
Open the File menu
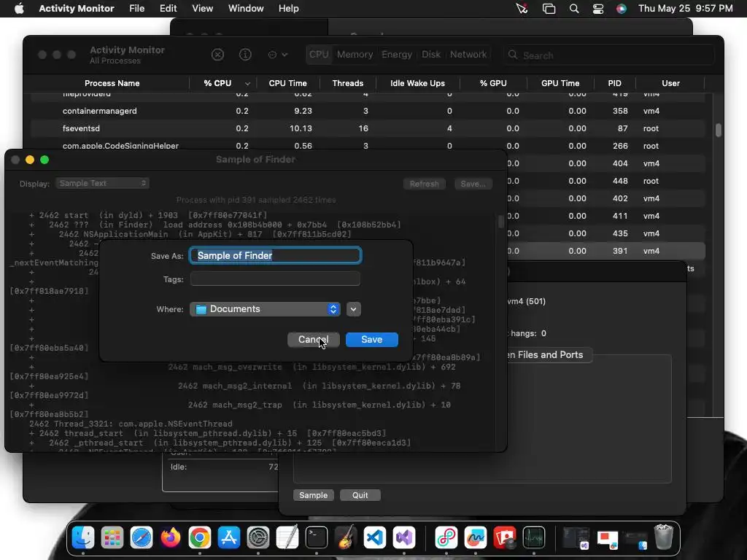(x=136, y=9)
